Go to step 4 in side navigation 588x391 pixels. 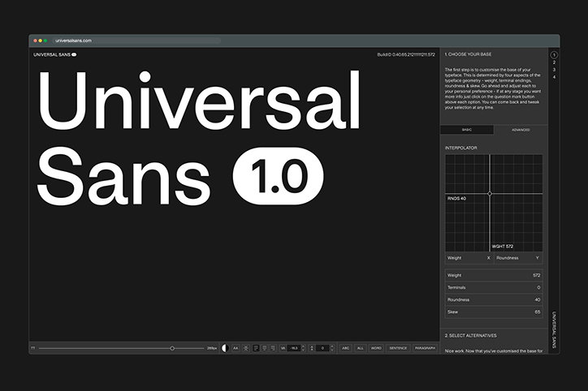pyautogui.click(x=554, y=77)
